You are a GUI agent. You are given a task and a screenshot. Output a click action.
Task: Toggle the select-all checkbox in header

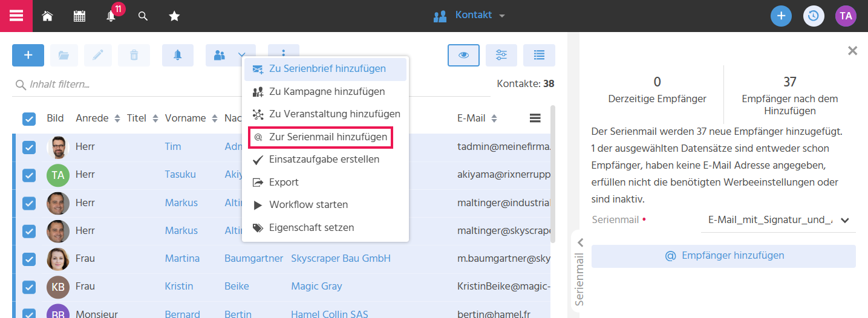tap(29, 119)
